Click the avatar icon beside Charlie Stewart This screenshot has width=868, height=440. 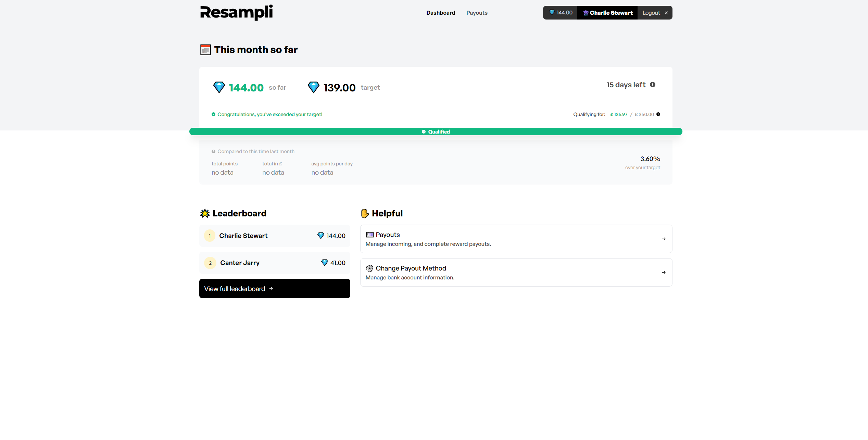586,13
